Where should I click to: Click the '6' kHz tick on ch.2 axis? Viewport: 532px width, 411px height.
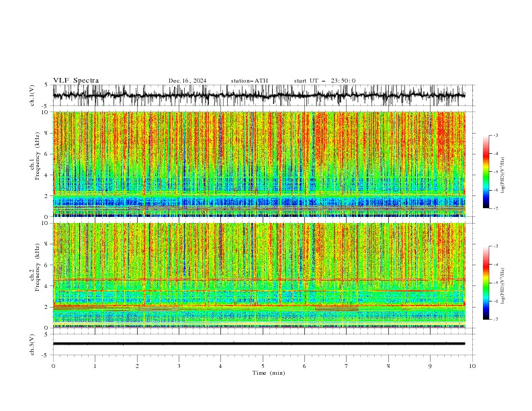[46, 265]
